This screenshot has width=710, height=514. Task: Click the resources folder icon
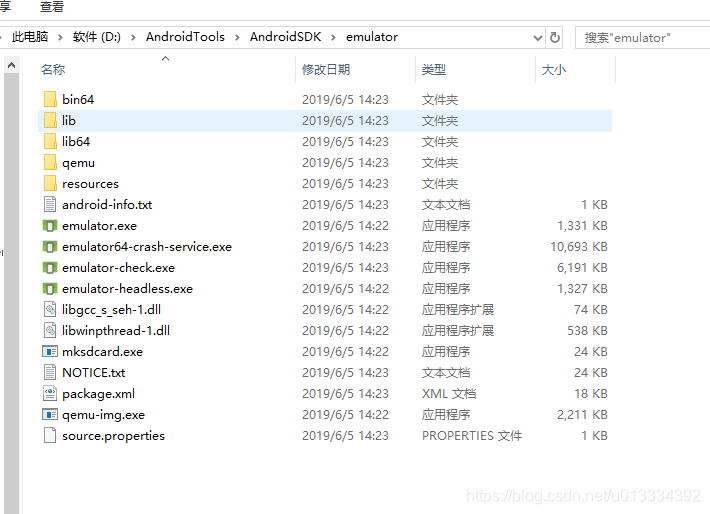click(50, 183)
